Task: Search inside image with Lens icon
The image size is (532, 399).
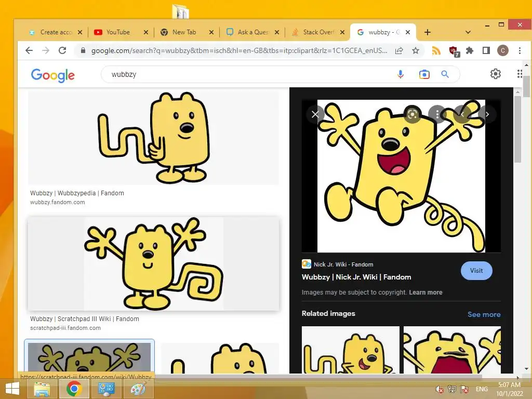Action: [x=412, y=114]
